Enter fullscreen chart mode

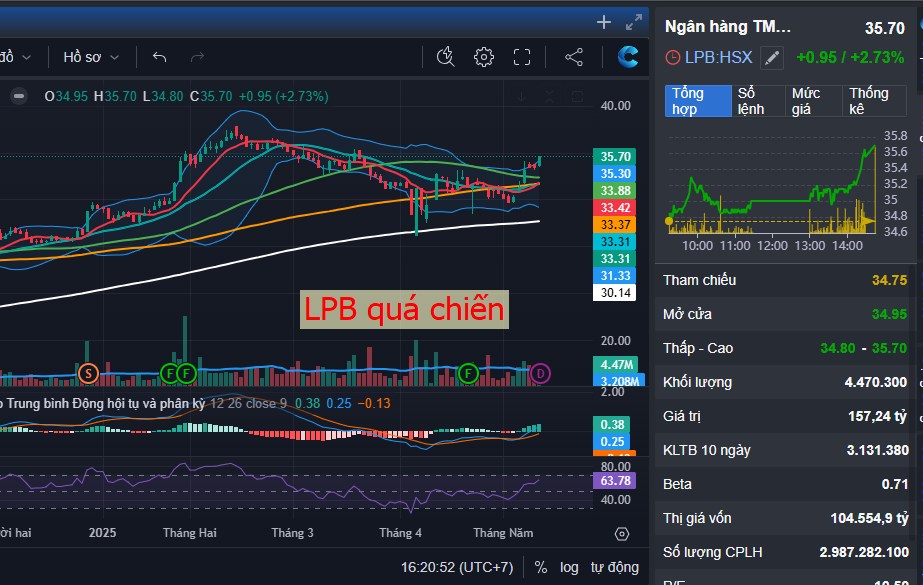(x=522, y=57)
